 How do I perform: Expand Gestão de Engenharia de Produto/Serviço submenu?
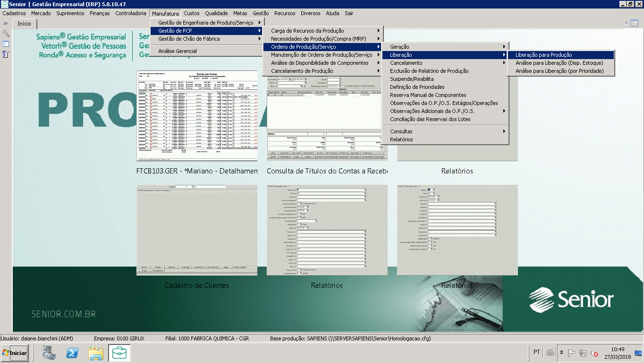[x=206, y=23]
